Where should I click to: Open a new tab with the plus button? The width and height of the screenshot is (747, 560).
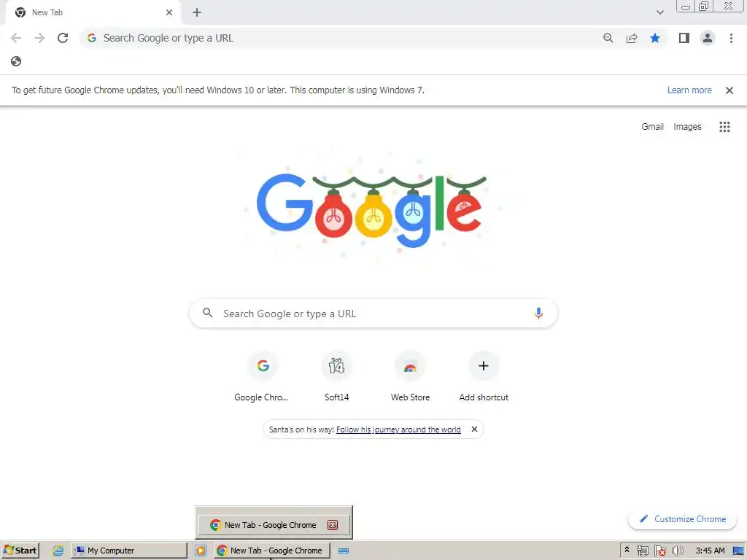point(197,12)
